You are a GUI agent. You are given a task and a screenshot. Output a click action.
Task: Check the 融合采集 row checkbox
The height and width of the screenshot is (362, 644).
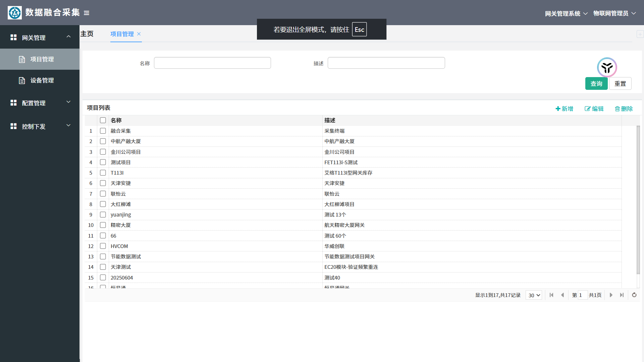103,131
